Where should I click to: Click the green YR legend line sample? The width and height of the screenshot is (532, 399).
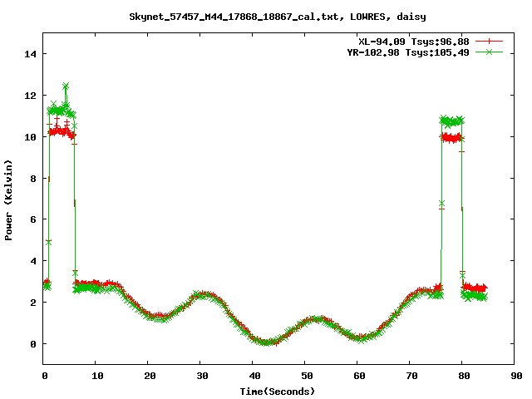point(489,52)
